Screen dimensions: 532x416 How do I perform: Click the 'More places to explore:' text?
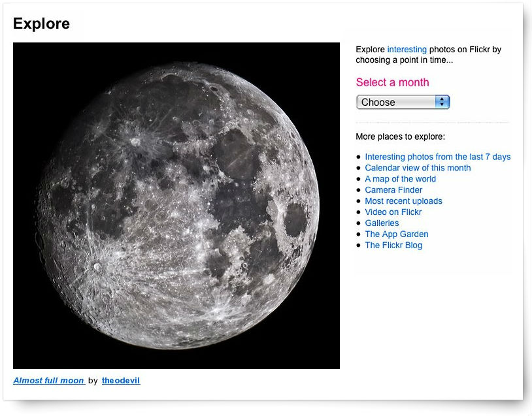400,137
